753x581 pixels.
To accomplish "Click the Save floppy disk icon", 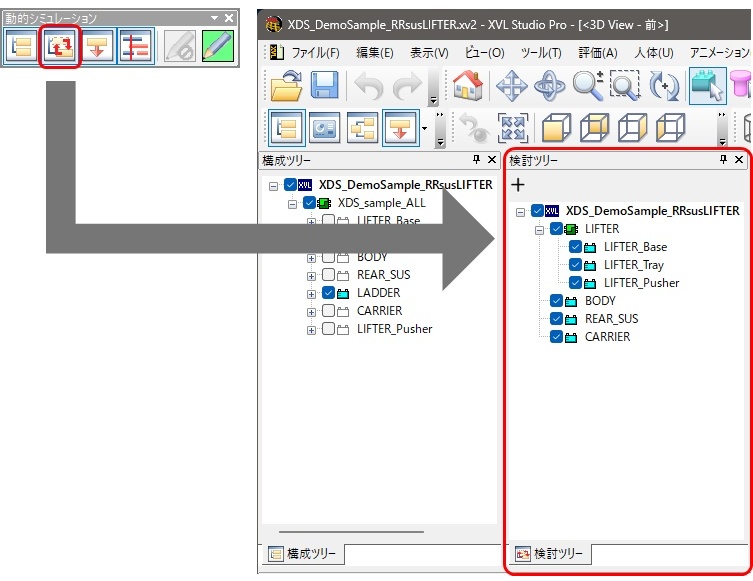I will 325,87.
